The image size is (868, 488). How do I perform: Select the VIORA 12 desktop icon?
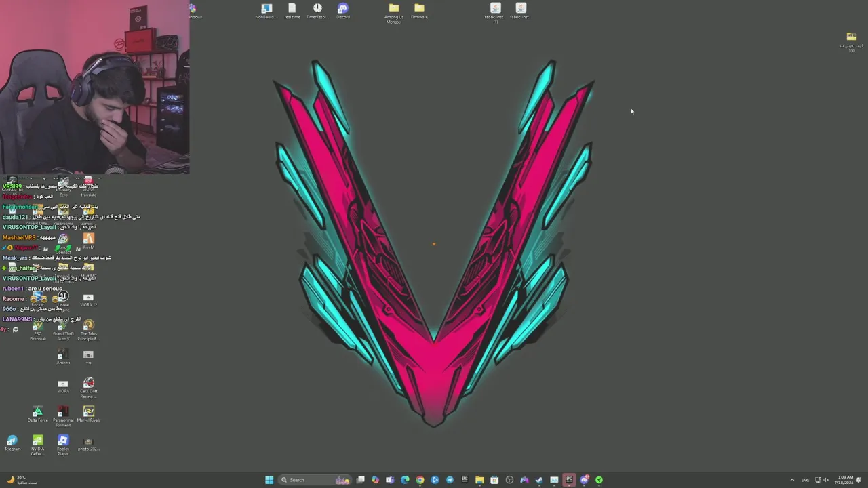pos(88,300)
